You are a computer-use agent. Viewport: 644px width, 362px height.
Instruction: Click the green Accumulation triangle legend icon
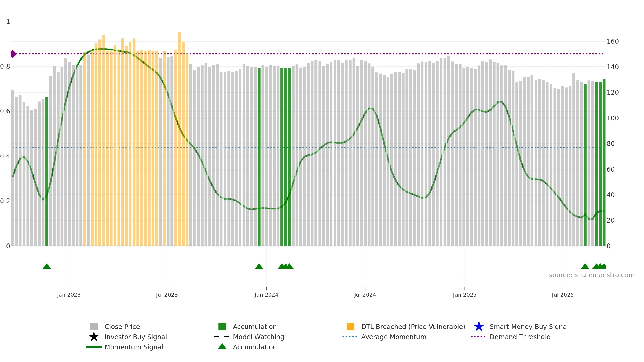(222, 346)
